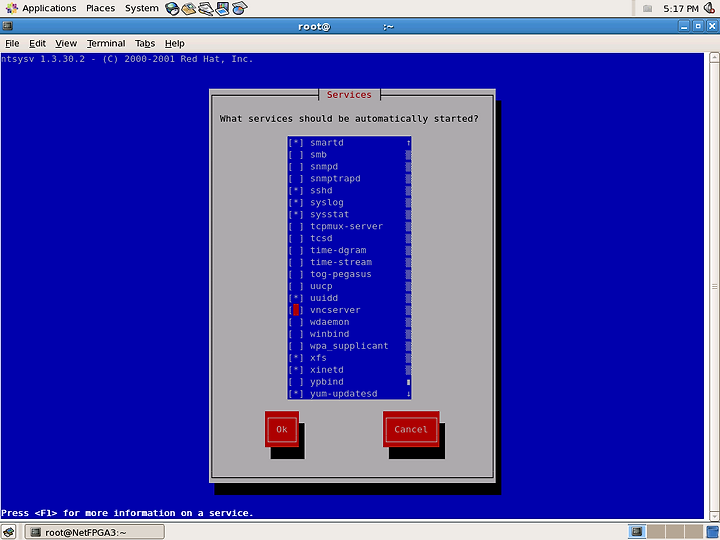Click the red Cancel button
720x540 pixels.
[411, 429]
